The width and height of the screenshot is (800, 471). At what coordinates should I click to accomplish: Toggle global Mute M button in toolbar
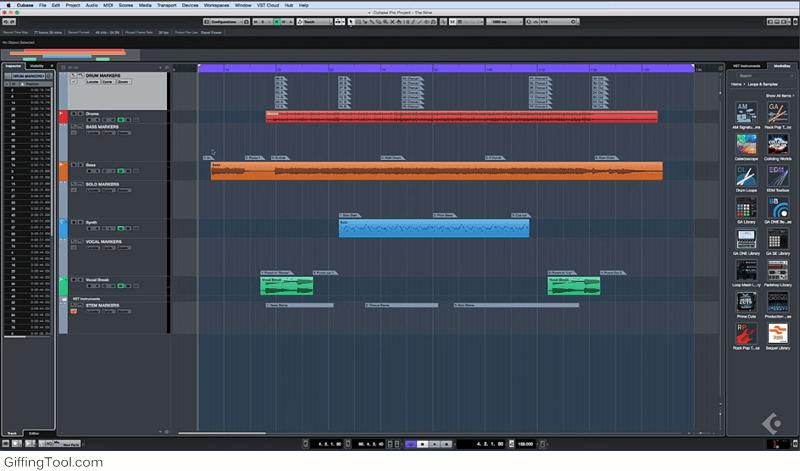[256, 22]
